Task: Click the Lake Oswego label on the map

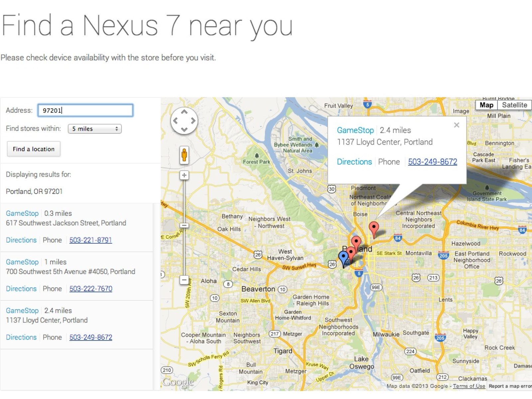Action: point(362,363)
